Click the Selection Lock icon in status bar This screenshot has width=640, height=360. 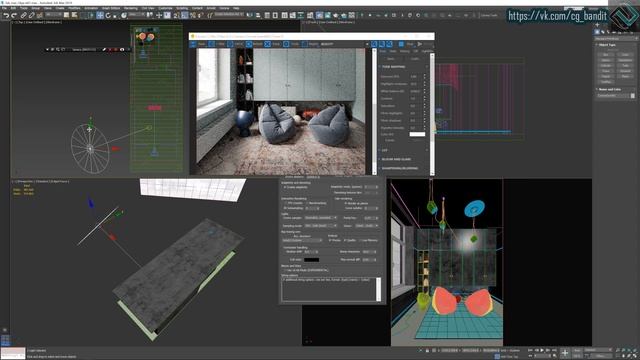[427, 351]
